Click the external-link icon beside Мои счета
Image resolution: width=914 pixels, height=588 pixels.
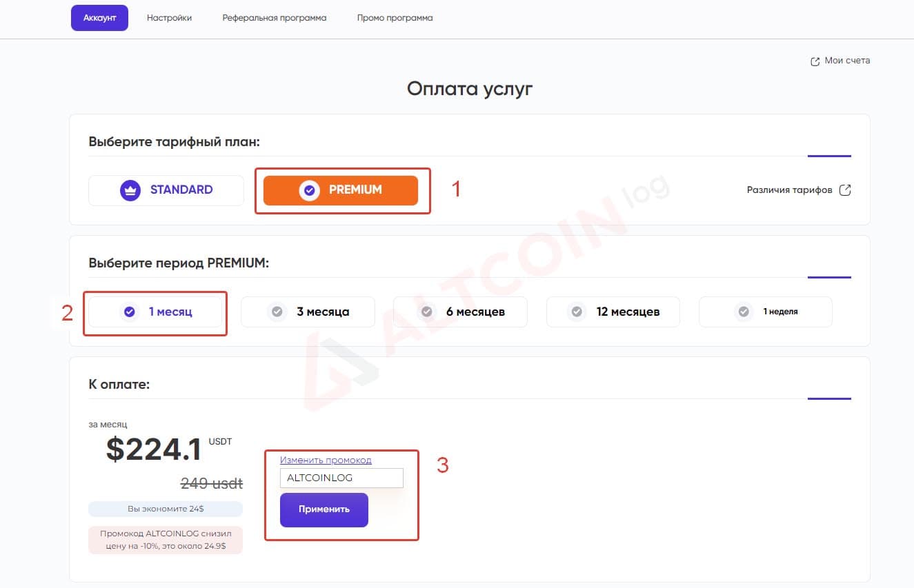coord(815,61)
